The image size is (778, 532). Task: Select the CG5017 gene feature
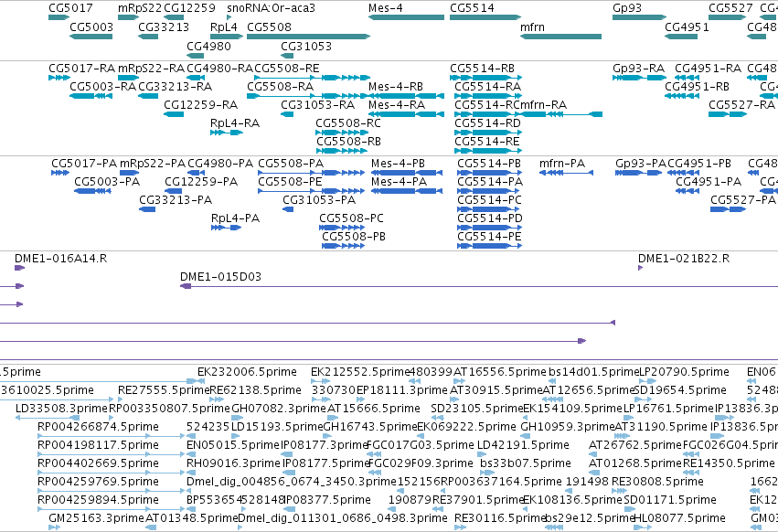[x=59, y=17]
